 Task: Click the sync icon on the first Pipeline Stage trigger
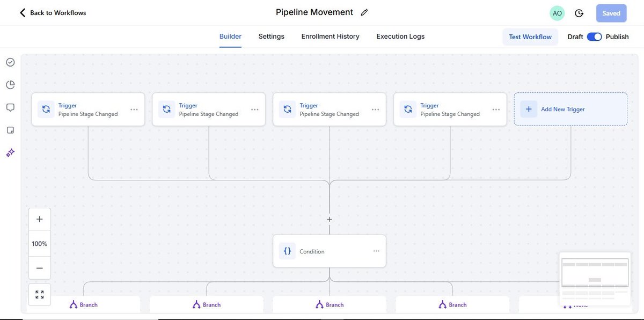pos(46,109)
